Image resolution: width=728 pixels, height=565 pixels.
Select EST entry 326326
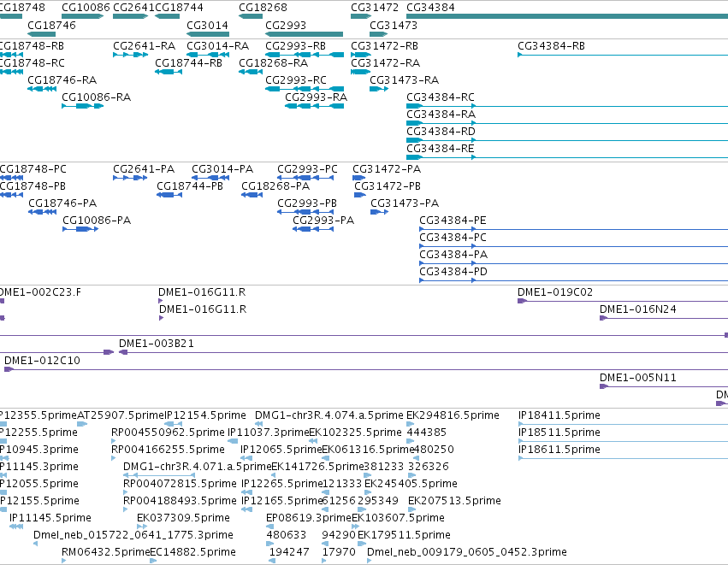click(428, 467)
